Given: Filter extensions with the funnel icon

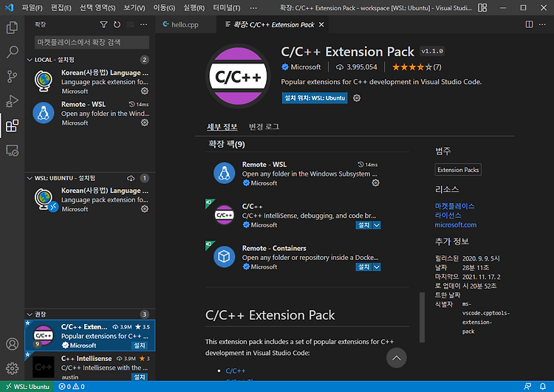Looking at the screenshot, I should point(103,24).
